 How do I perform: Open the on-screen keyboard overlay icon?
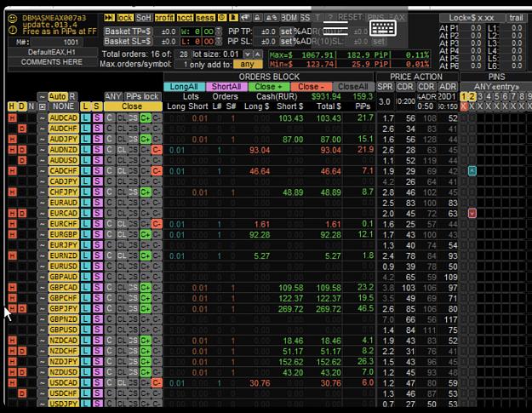point(382,27)
